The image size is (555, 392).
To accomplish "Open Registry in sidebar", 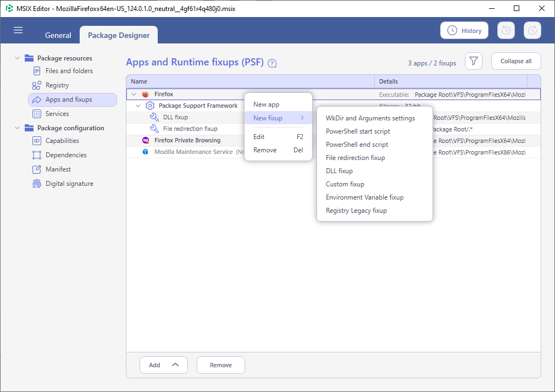I will pos(57,85).
